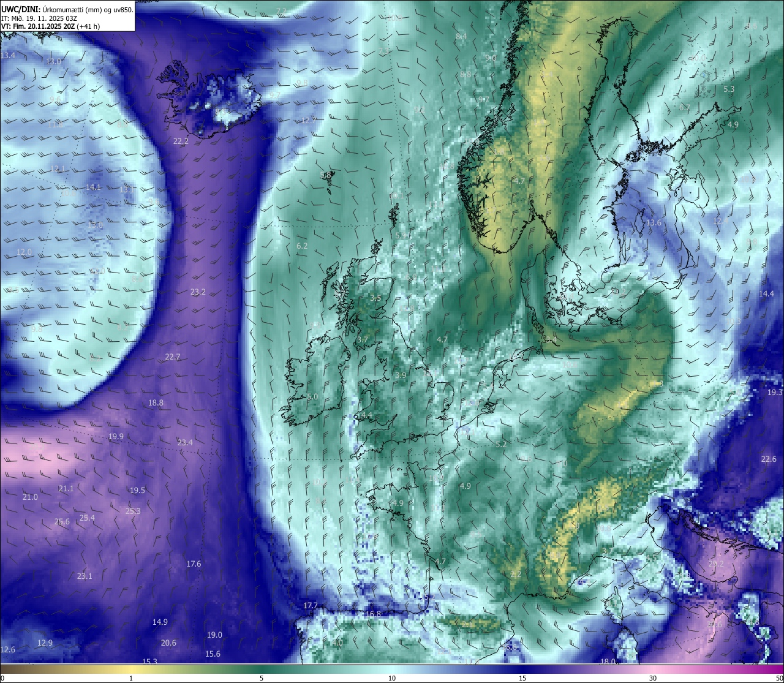This screenshot has width=784, height=683.
Task: Click the 19.9 value label
Action: tap(116, 437)
